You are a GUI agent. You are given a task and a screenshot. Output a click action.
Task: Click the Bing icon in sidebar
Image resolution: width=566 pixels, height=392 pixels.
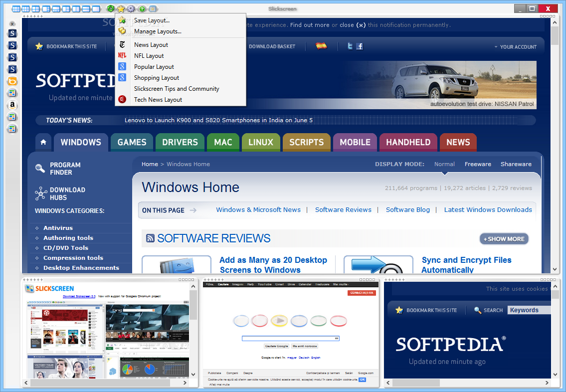pos(12,81)
